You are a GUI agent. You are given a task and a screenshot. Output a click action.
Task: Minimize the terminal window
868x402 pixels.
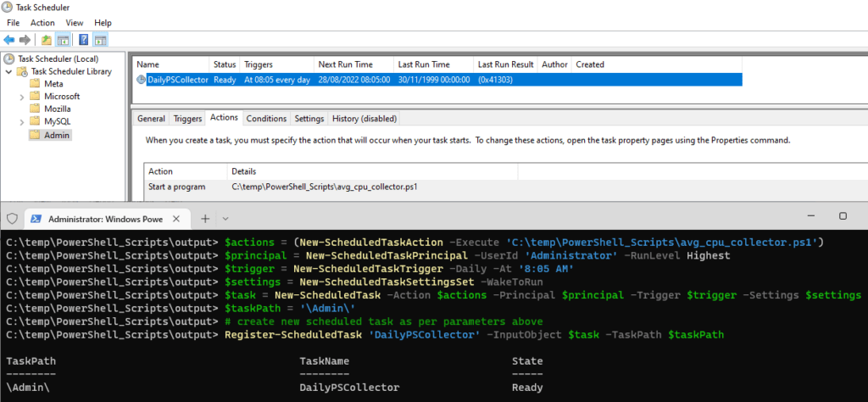811,216
